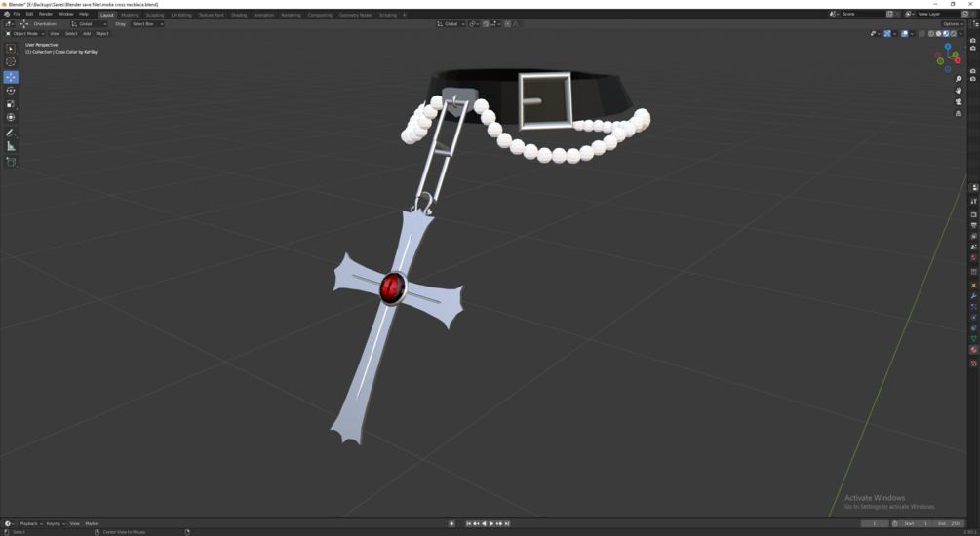Open the Drag Select Box dropdown
The width and height of the screenshot is (980, 536).
pyautogui.click(x=147, y=23)
